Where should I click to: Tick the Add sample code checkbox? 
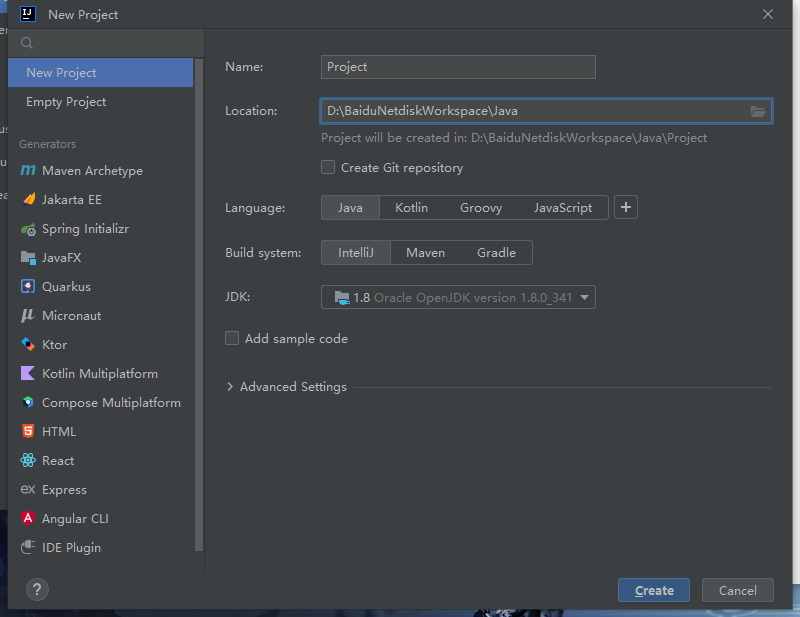tap(232, 339)
